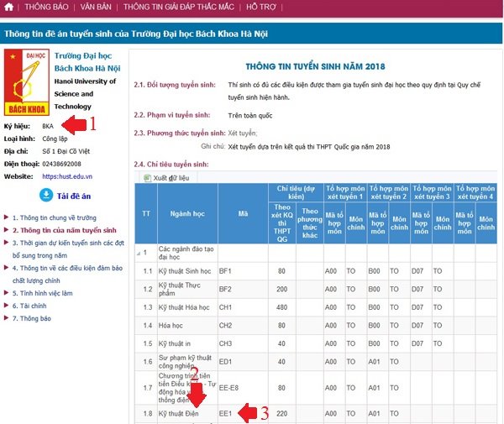Open section 6. Tài chính
The width and height of the screenshot is (504, 424).
click(x=32, y=306)
